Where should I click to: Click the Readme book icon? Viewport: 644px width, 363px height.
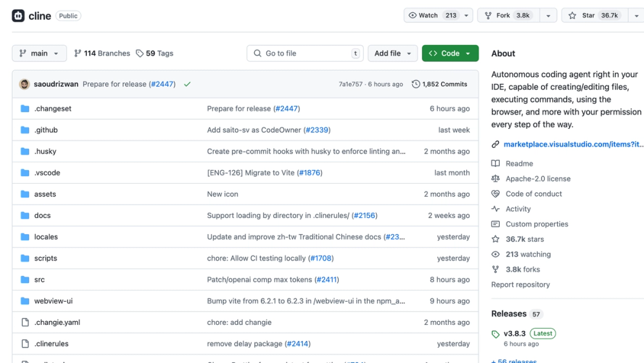(496, 164)
